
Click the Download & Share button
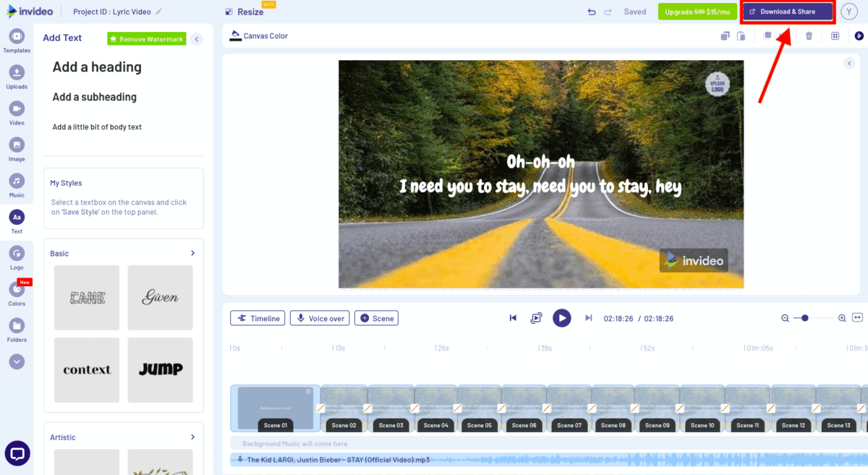[x=788, y=12]
